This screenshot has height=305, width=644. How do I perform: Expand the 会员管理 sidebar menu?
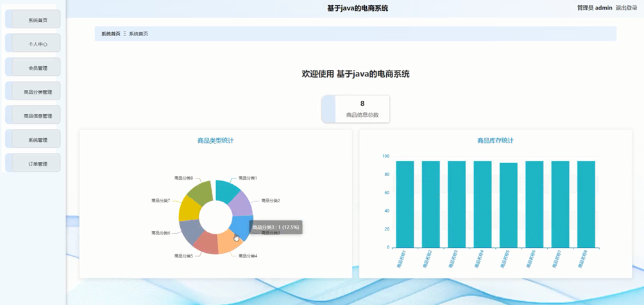pos(37,68)
